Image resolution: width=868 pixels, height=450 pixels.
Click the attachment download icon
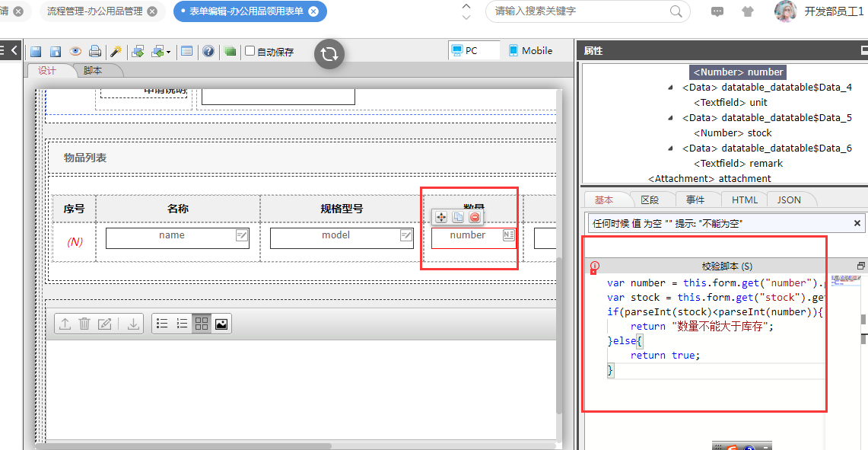click(133, 324)
